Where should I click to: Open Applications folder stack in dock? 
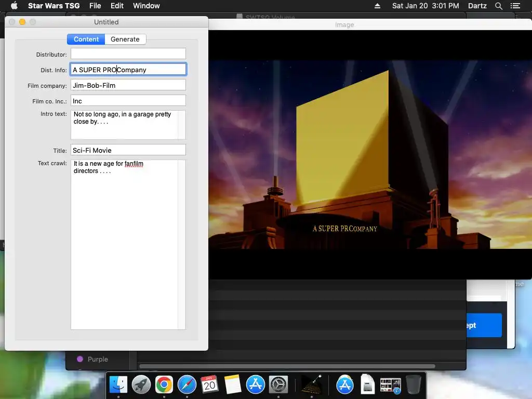tap(345, 385)
